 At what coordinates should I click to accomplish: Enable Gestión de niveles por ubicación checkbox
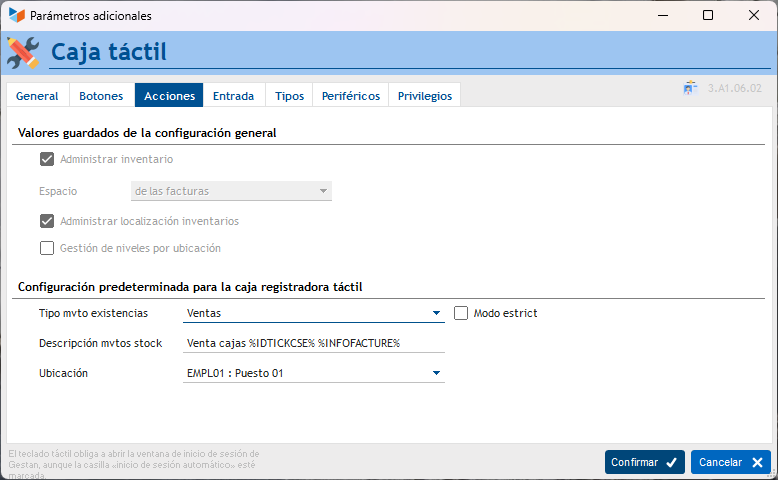tap(47, 248)
